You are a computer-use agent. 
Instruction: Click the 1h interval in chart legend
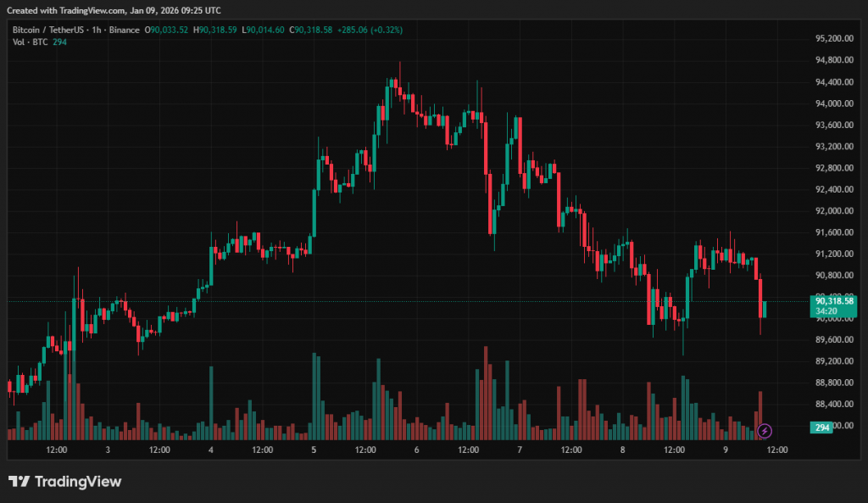tap(100, 30)
